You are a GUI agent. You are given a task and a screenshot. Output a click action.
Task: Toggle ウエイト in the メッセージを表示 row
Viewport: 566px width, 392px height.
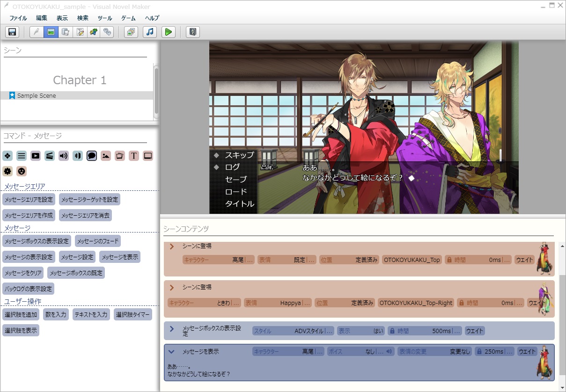click(x=527, y=351)
